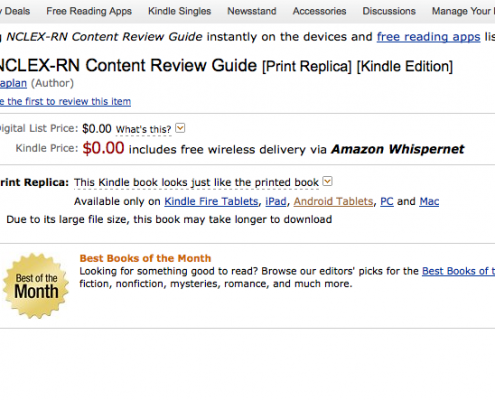
Task: Open the Free Reading Apps tab
Action: click(89, 11)
